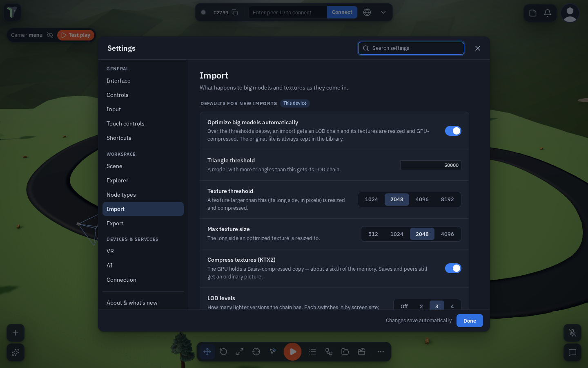Open the document icon beside the bell
This screenshot has height=368, width=588.
coord(533,13)
